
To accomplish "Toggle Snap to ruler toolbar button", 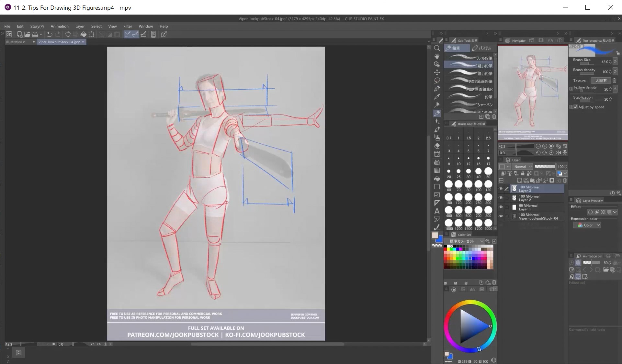I will [128, 34].
